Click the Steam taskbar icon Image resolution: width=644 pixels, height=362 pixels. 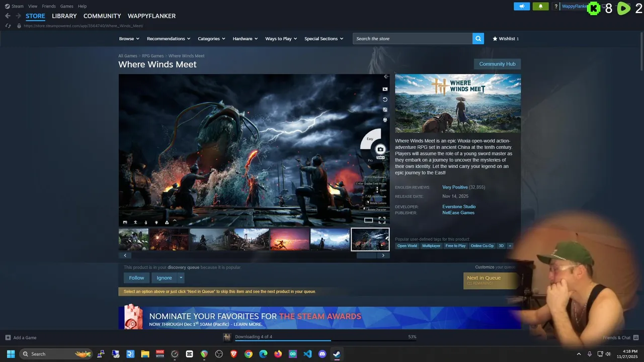click(x=337, y=354)
